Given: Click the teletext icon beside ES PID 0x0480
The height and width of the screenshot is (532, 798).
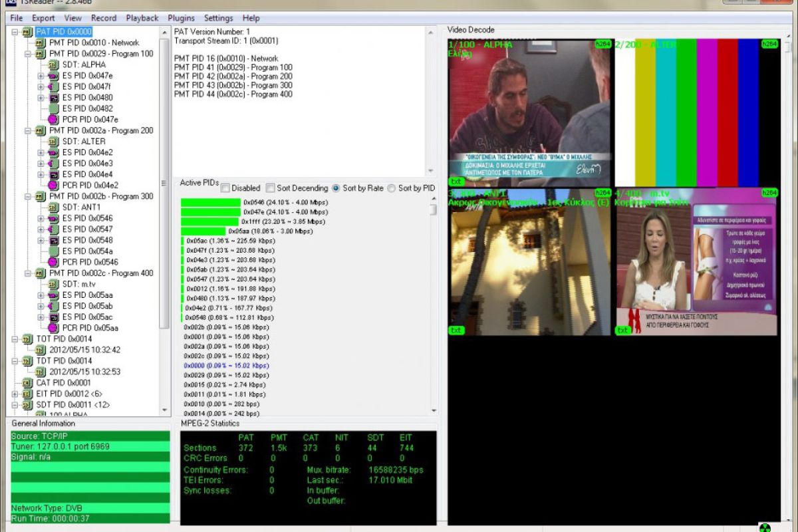Looking at the screenshot, I should click(53, 98).
